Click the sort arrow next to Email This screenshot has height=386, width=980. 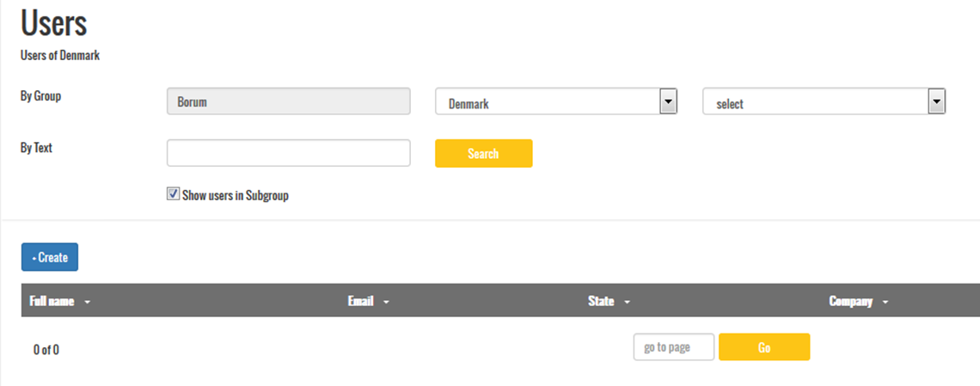[386, 302]
